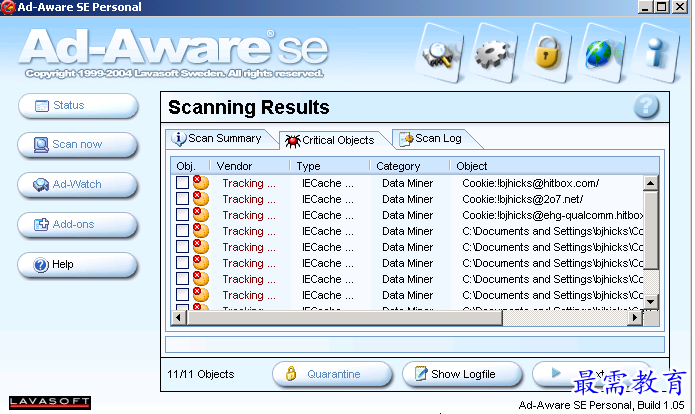The image size is (695, 414).
Task: Sort by the Object column header
Action: 554,166
